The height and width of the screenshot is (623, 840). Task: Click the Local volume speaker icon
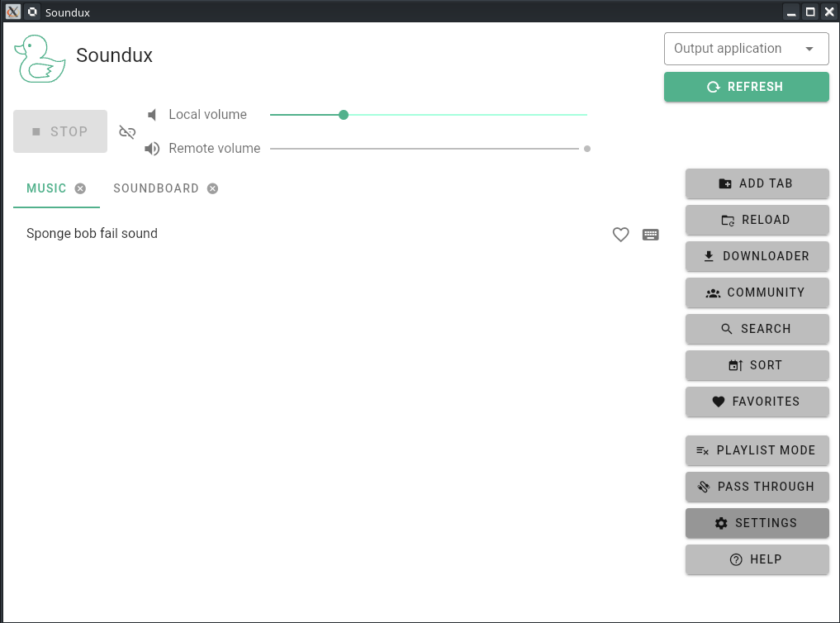tap(152, 115)
